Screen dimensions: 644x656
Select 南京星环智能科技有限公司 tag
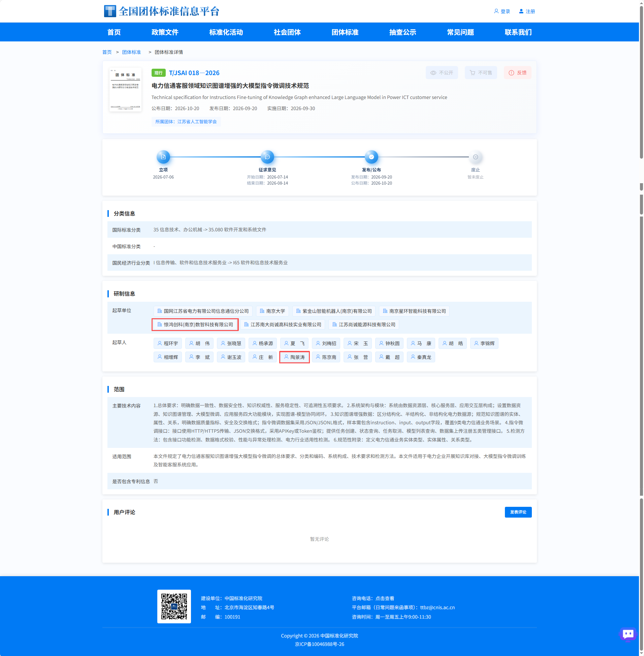[x=414, y=311]
